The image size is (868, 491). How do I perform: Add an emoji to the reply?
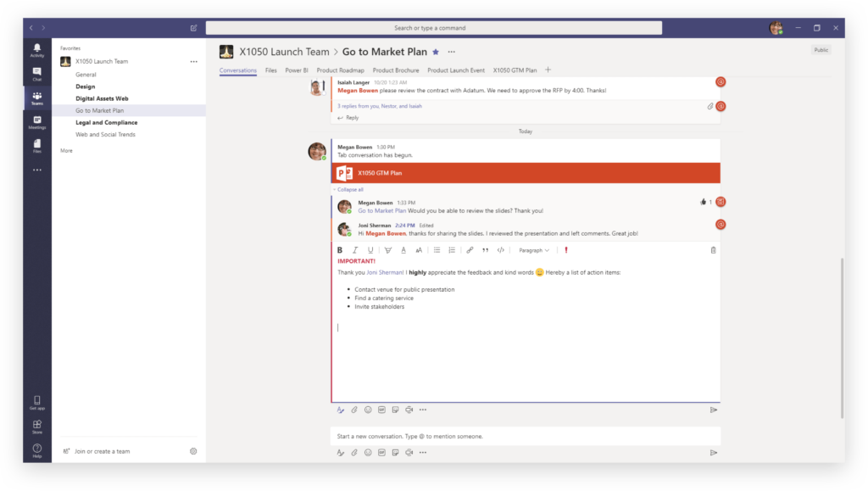(x=368, y=410)
